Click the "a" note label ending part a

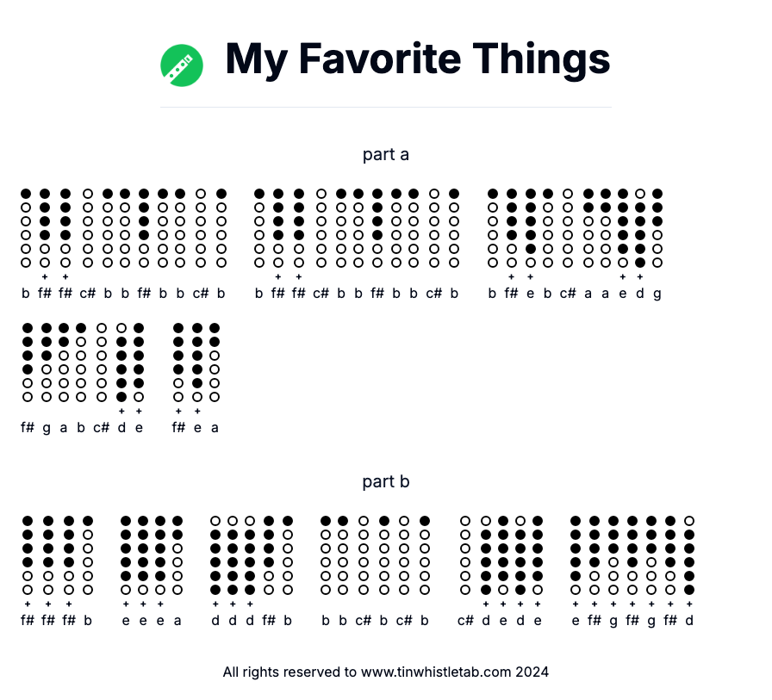click(215, 428)
